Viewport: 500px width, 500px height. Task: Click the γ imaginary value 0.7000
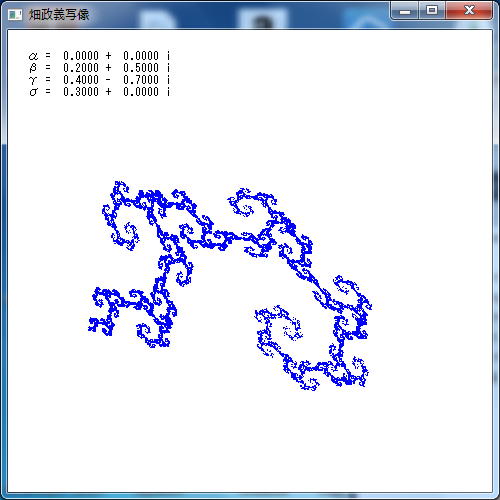(141, 80)
